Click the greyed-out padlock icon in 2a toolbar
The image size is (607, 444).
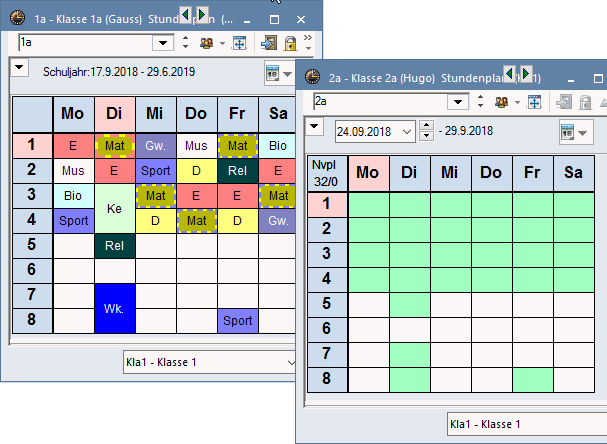[585, 102]
